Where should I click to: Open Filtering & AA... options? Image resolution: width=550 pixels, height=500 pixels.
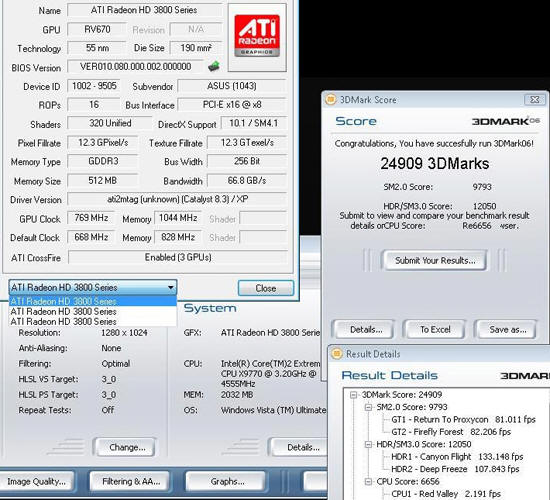point(130,481)
